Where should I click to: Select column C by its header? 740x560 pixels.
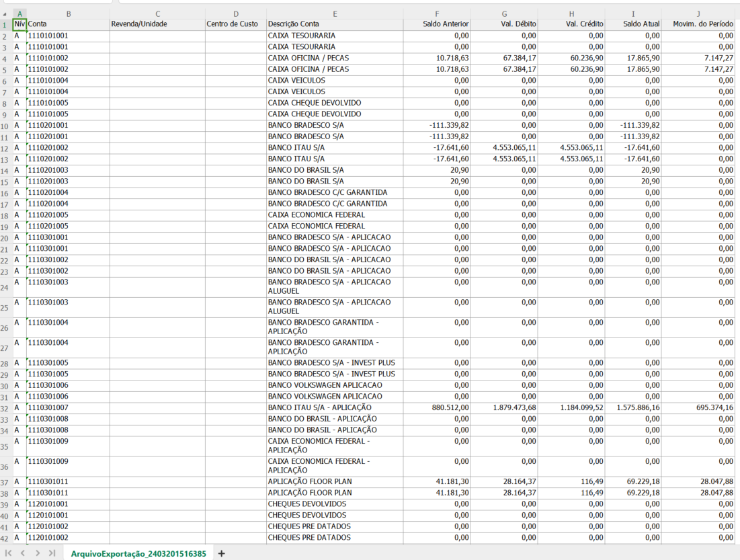coord(158,14)
